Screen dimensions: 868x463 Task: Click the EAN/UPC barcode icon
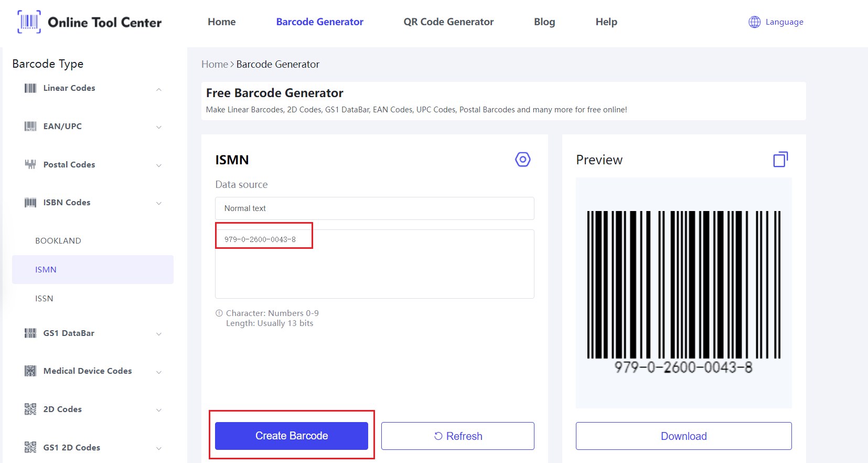pyautogui.click(x=30, y=127)
